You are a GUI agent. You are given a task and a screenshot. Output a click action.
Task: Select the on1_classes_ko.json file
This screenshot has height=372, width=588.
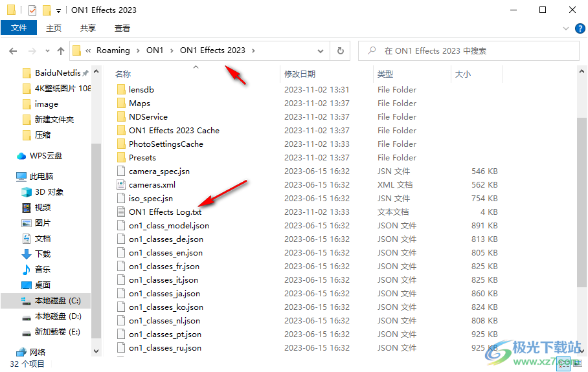(x=166, y=307)
